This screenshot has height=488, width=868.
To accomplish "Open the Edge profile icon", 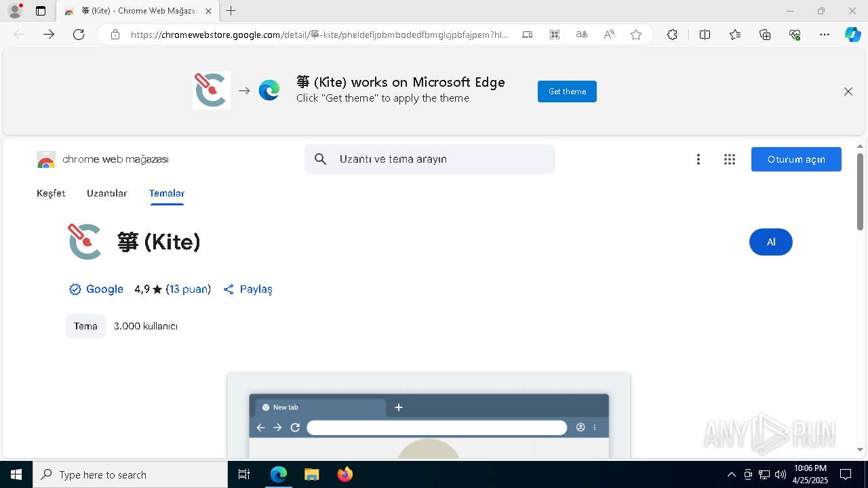I will 15,11.
